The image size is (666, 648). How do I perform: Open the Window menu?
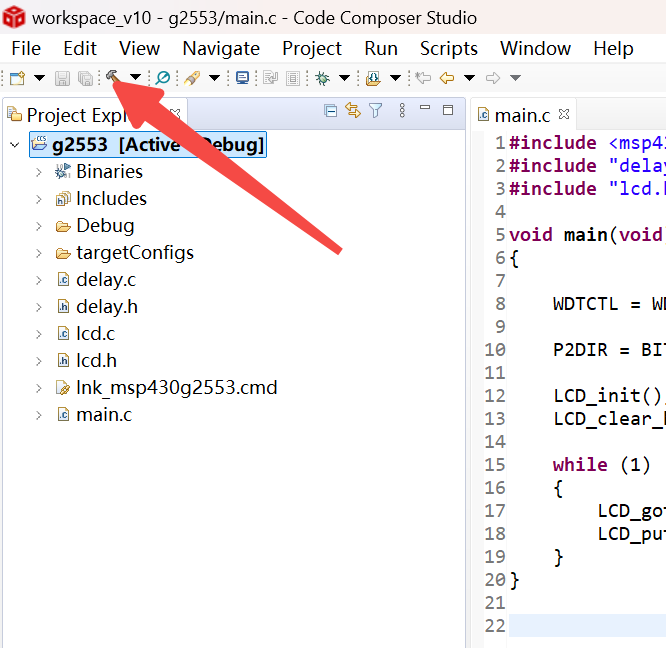pos(535,48)
